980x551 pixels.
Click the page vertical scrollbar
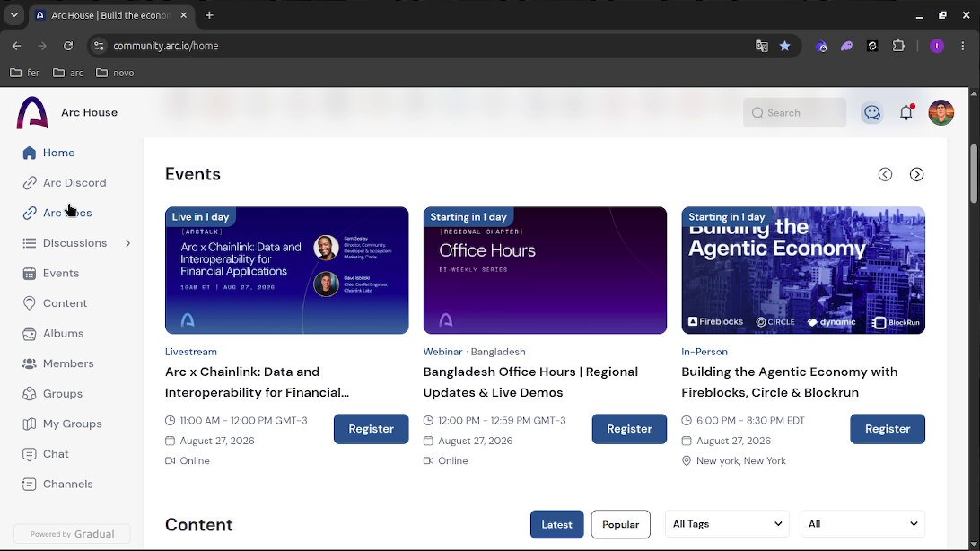click(x=974, y=174)
